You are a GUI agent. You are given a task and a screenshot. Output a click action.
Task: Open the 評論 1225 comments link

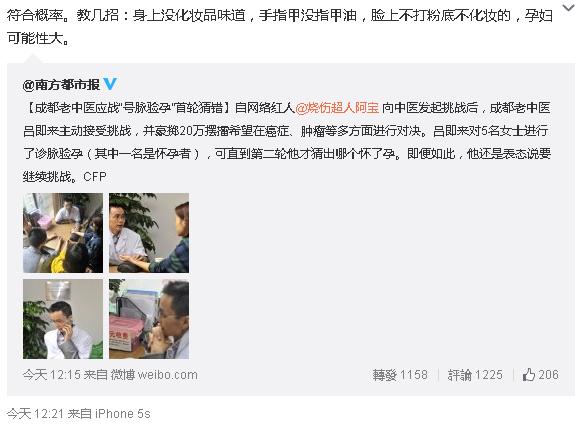point(475,375)
